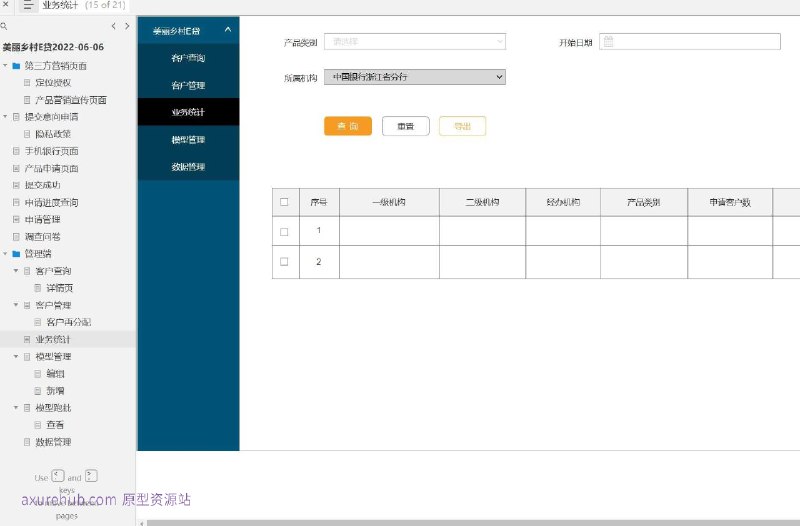
Task: Collapse the 管理端 folder arrow
Action: click(x=5, y=253)
